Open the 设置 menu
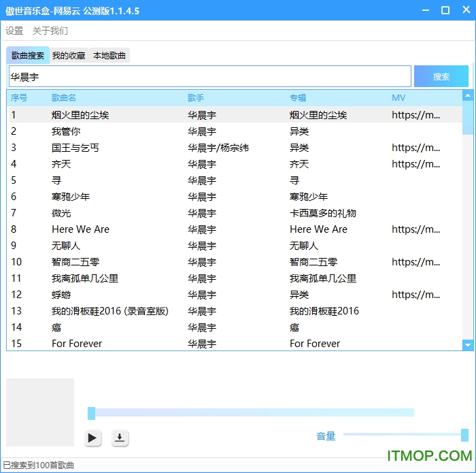476x473 pixels. pyautogui.click(x=14, y=31)
